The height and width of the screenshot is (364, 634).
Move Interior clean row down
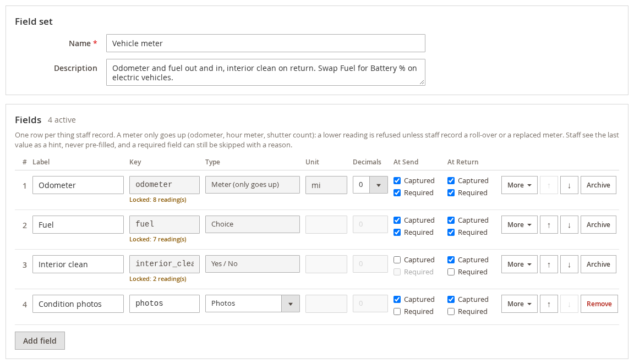tap(569, 264)
